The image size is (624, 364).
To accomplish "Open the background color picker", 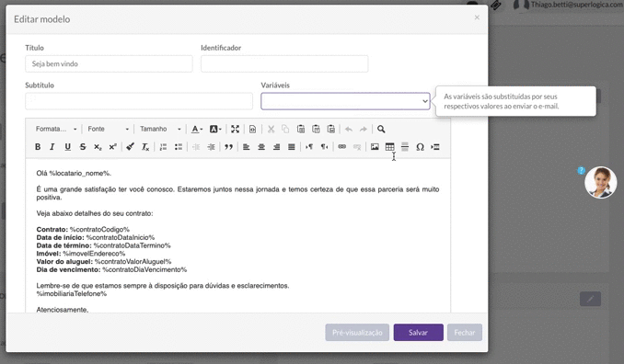I will point(215,129).
